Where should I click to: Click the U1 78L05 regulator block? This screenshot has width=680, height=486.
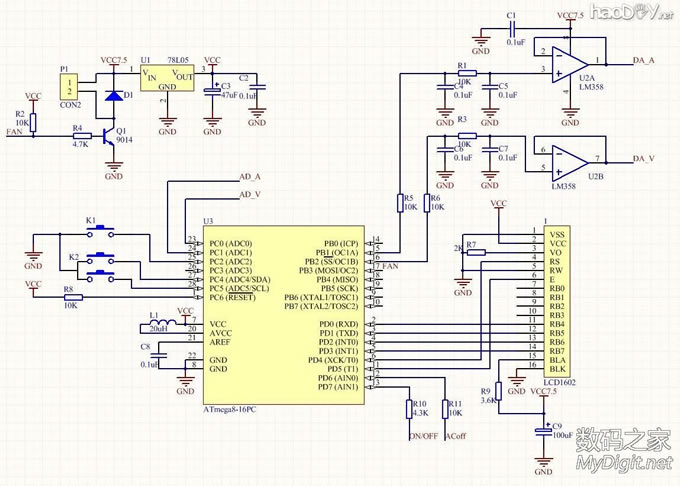pos(167,78)
